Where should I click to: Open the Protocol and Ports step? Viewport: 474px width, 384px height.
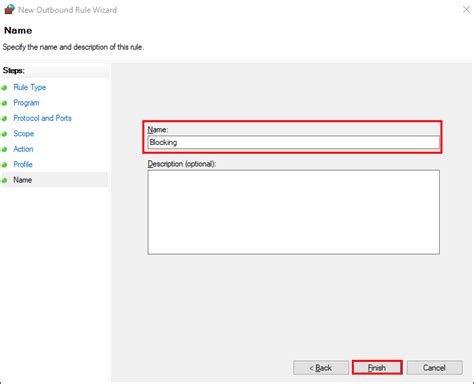(x=42, y=118)
